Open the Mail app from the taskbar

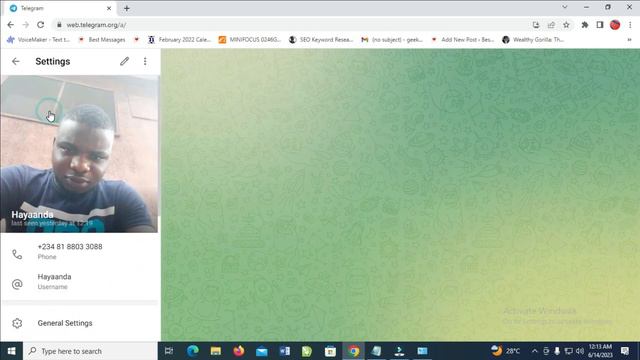262,351
